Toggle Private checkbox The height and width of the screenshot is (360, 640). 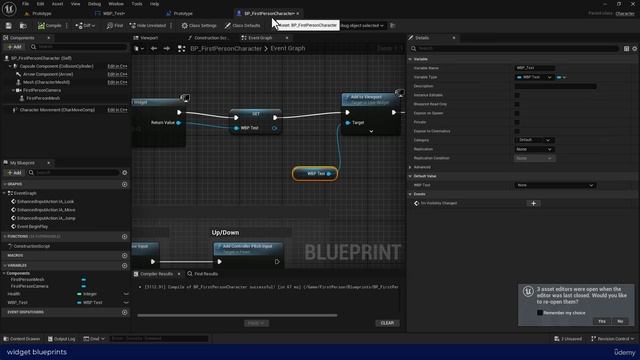[x=517, y=122]
